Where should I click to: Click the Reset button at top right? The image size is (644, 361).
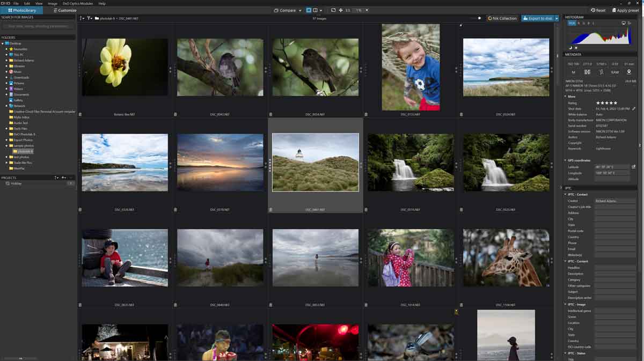598,10
